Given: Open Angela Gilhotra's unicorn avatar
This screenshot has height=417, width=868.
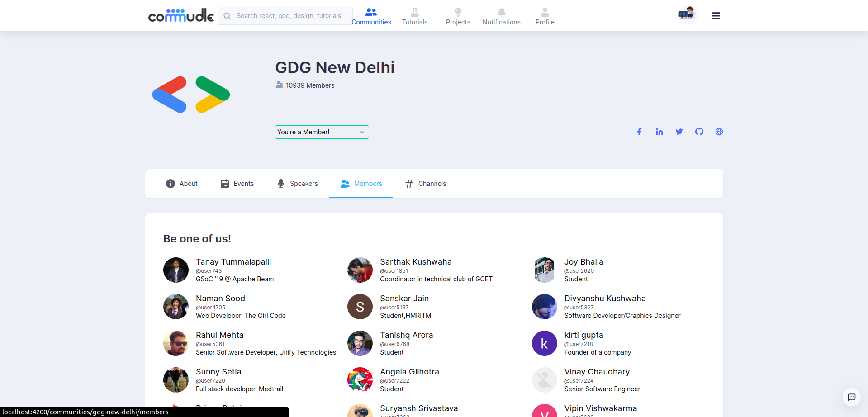Looking at the screenshot, I should click(360, 380).
